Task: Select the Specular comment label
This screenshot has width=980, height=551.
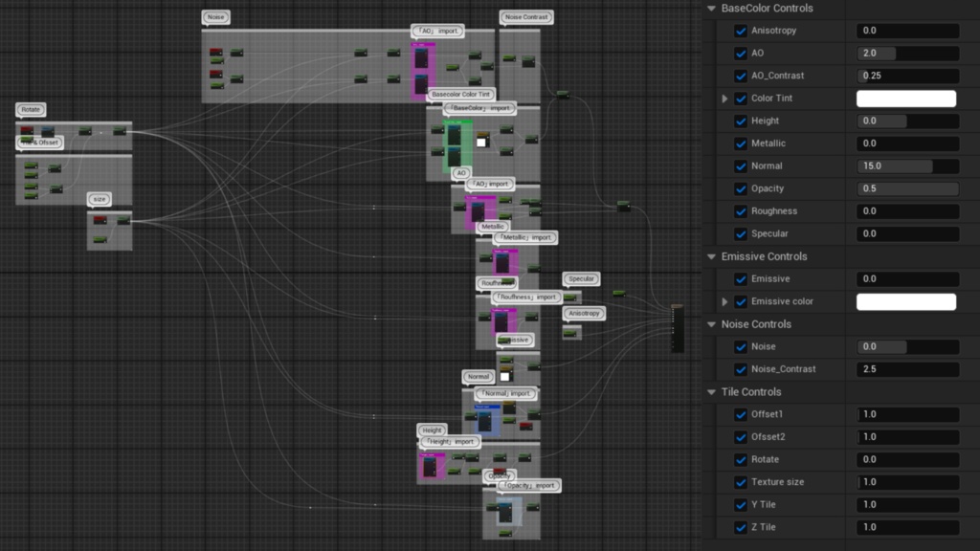Action: point(581,278)
